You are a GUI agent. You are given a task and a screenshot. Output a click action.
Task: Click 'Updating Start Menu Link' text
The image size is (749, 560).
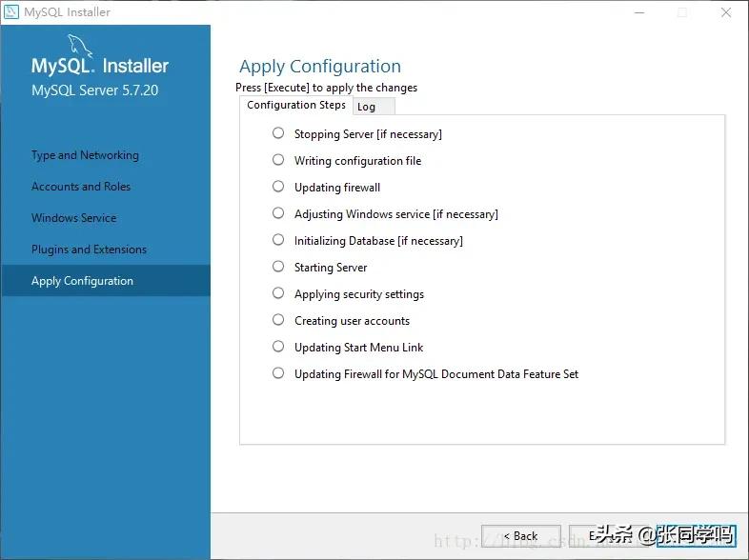tap(358, 348)
